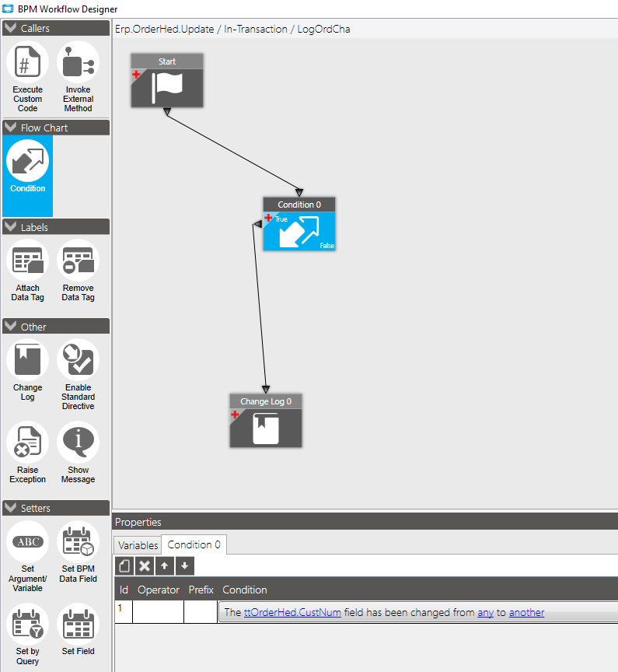The height and width of the screenshot is (672, 618).
Task: Collapse the Other section
Action: (10, 327)
